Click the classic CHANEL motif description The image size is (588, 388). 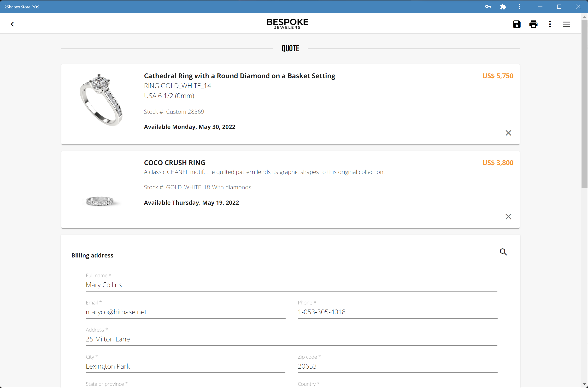[264, 172]
